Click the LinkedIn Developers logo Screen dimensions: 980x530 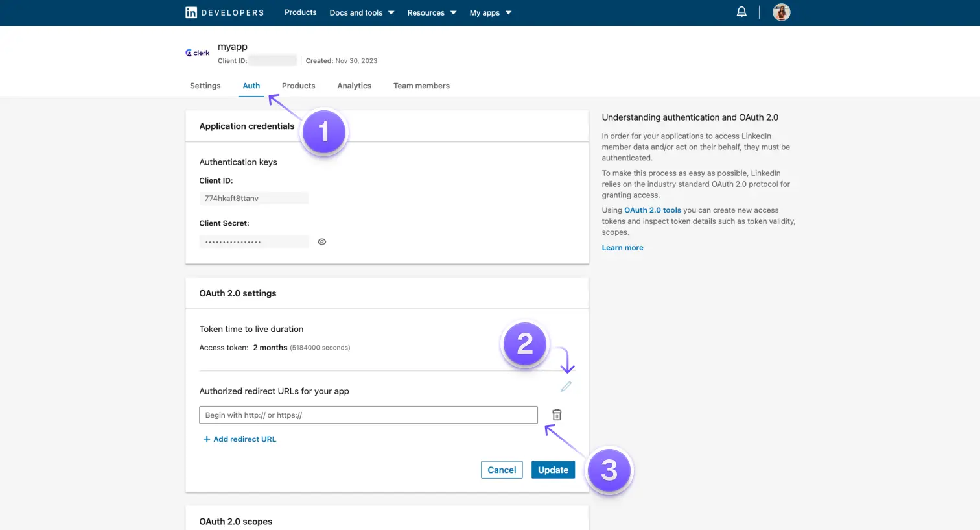(x=224, y=12)
